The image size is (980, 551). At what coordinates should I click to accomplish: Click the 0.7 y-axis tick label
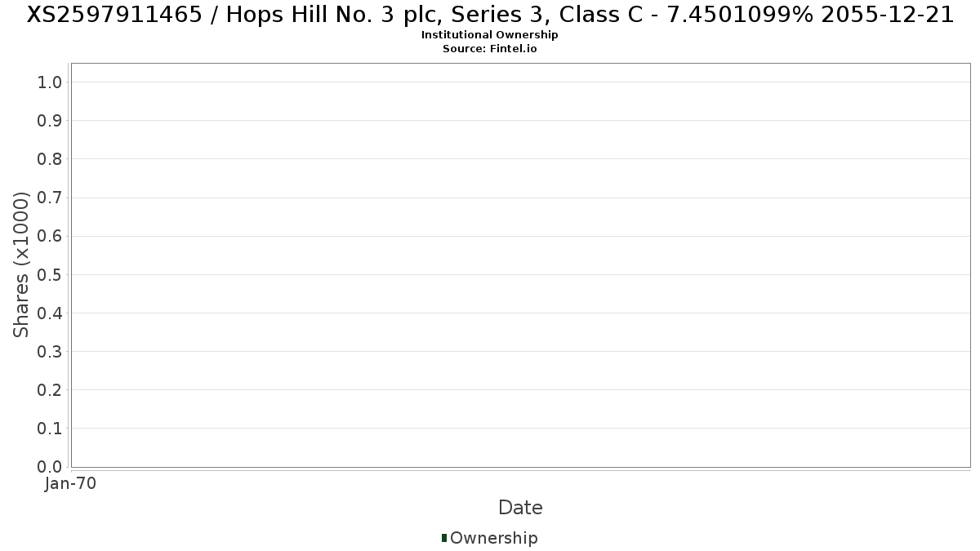[50, 198]
